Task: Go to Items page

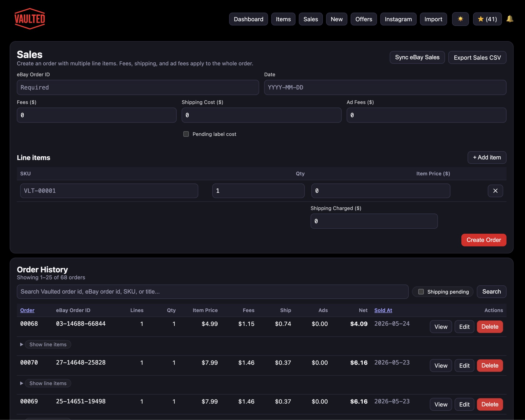Action: (283, 19)
